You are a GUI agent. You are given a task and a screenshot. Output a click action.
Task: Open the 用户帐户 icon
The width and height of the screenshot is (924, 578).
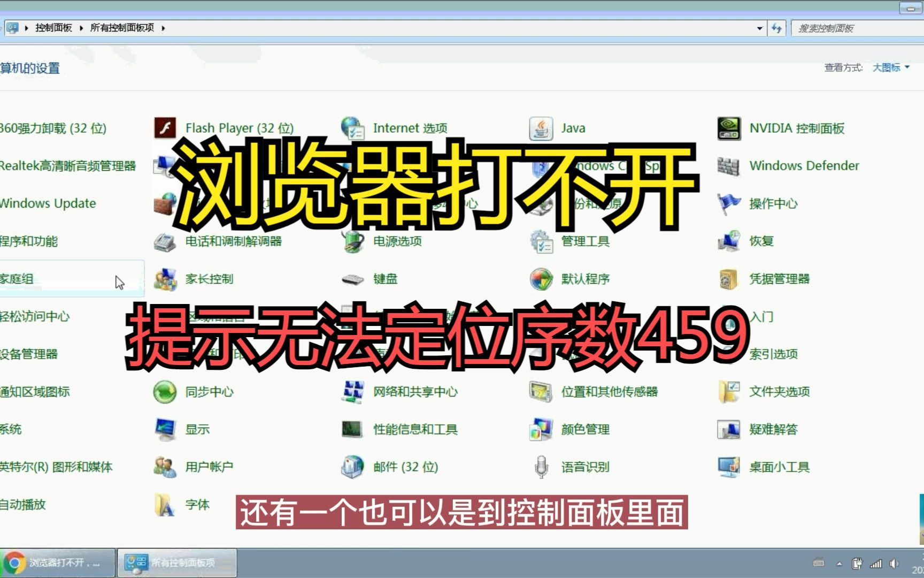[165, 467]
